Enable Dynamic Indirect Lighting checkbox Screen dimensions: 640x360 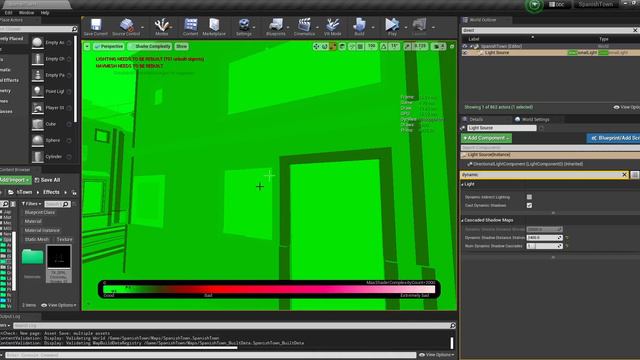(529, 197)
